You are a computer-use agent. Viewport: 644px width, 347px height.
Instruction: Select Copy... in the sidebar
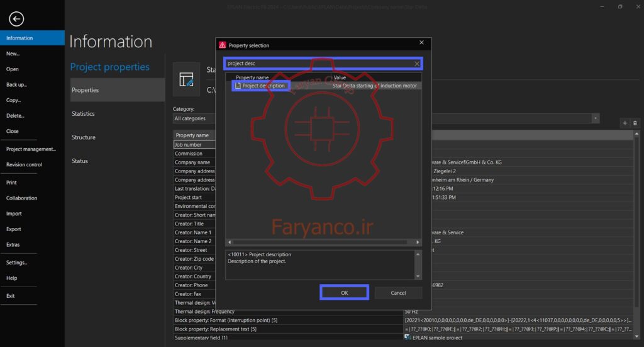pos(14,100)
